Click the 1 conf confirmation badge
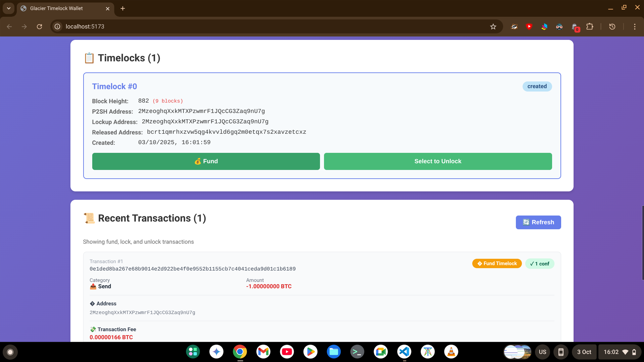 click(x=539, y=264)
